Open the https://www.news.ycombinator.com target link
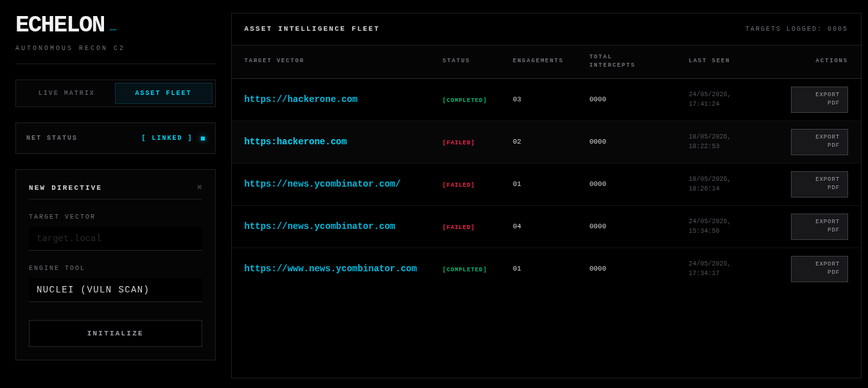Viewport: 868px width, 388px height. point(331,269)
